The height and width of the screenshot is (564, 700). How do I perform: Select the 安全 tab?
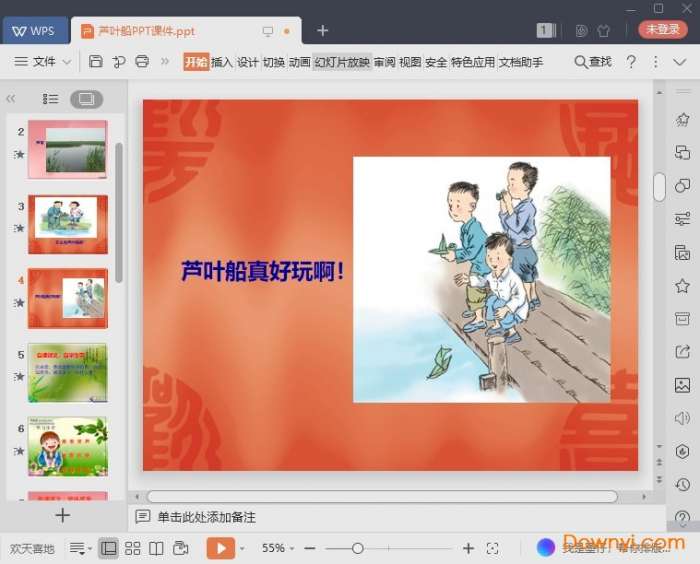pos(436,62)
